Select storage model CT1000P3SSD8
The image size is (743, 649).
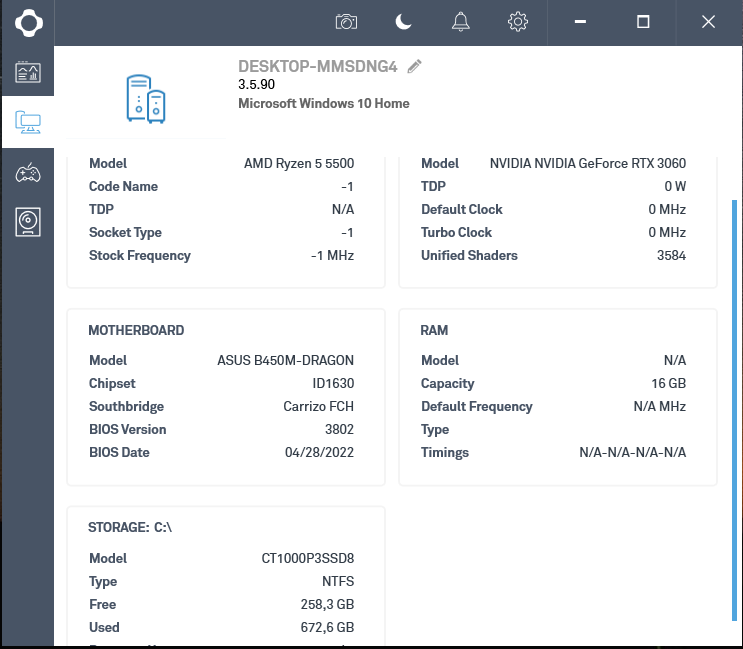308,559
